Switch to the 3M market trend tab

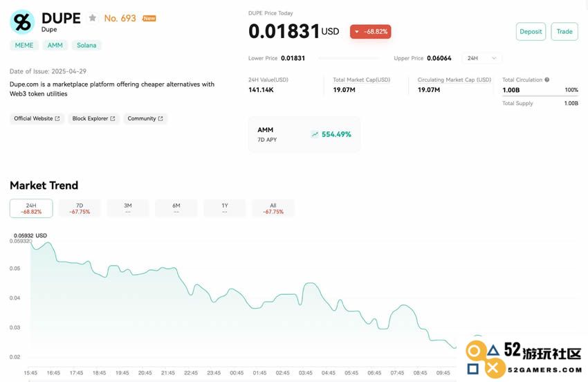click(128, 208)
